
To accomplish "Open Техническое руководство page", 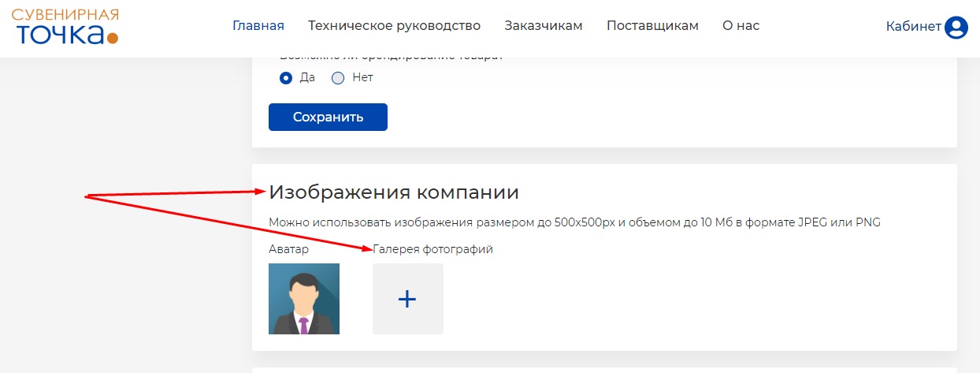I will (x=394, y=26).
